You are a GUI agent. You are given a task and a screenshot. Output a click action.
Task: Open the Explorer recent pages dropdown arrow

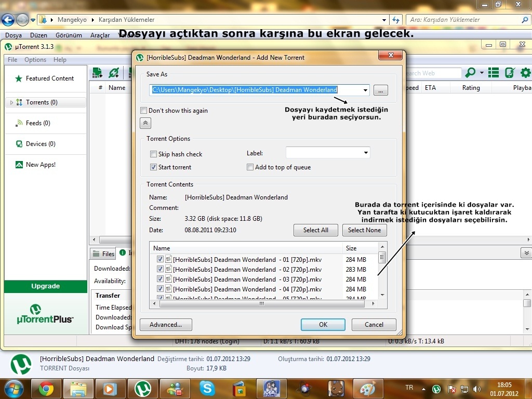(x=33, y=20)
